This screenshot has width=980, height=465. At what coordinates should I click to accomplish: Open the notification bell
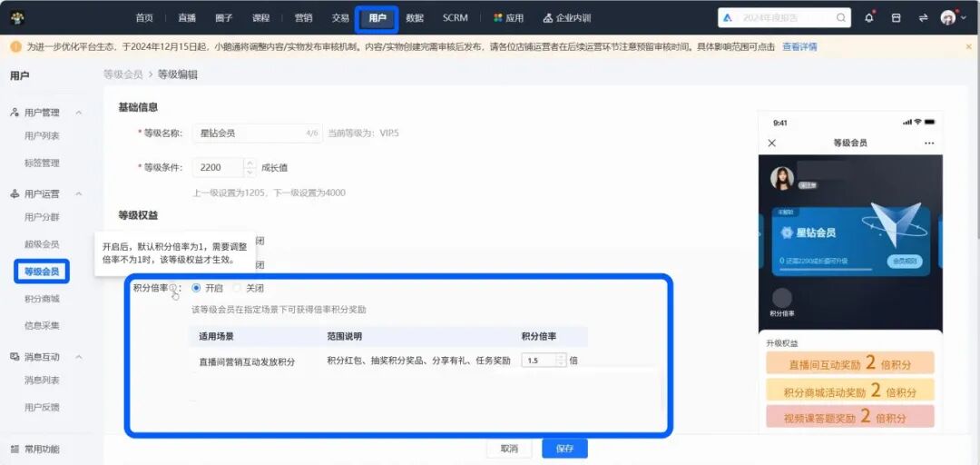(868, 18)
